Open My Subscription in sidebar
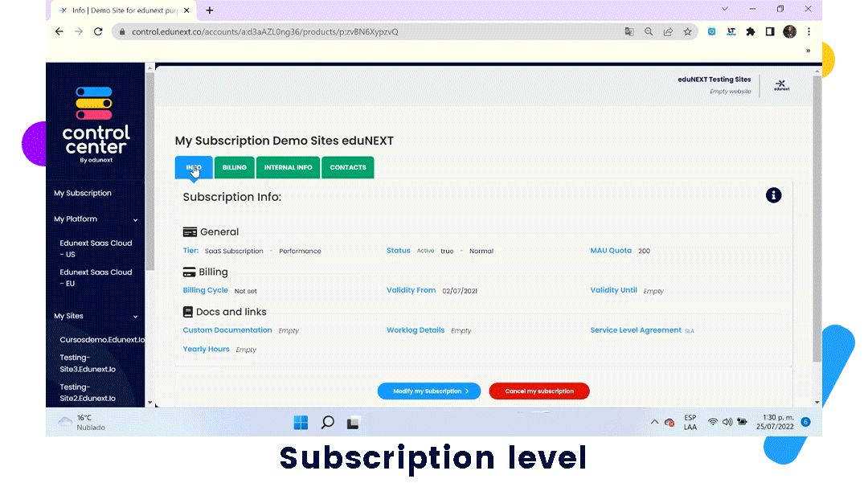The width and height of the screenshot is (868, 483). click(x=83, y=193)
